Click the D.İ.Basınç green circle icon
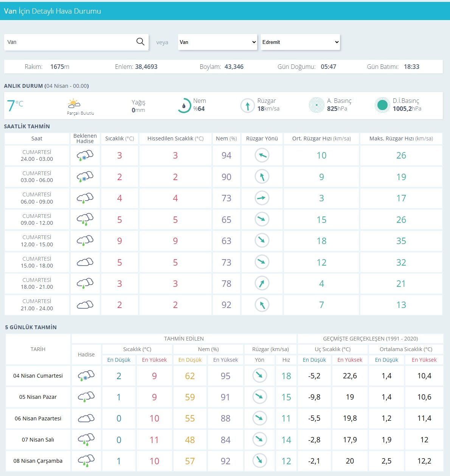 point(382,105)
